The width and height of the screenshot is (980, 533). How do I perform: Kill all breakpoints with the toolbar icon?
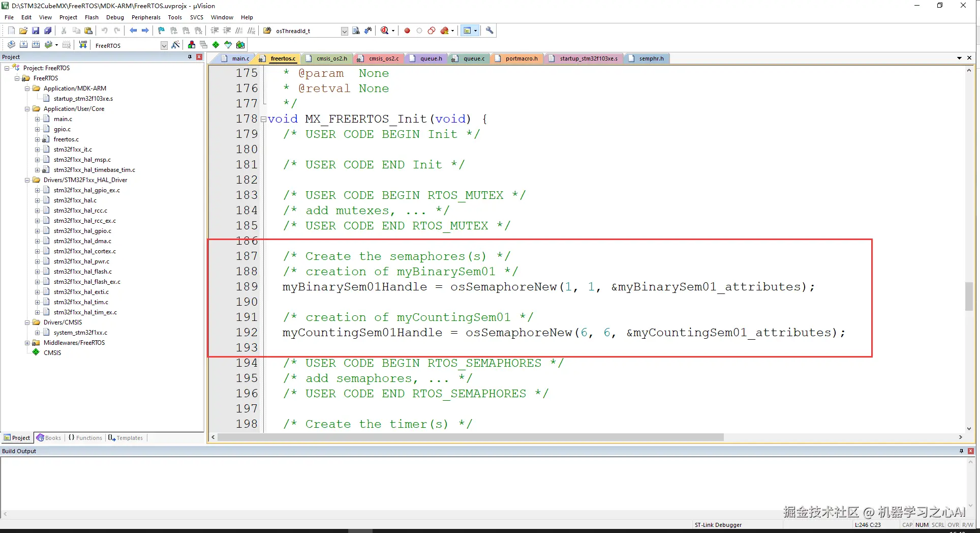tap(445, 31)
